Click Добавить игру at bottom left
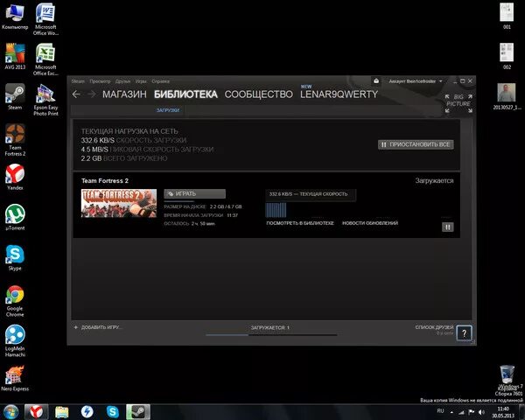Screen dimensions: 525x420 98,327
